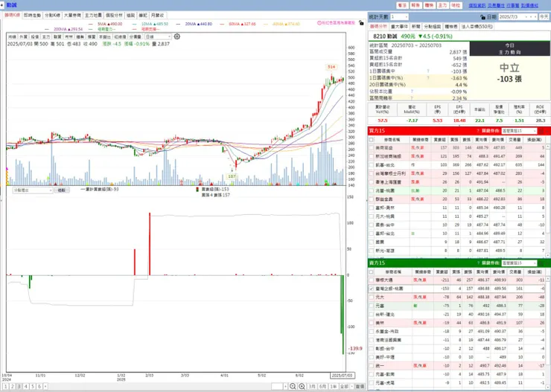Tick the checkbox for 美商高盛
The height and width of the screenshot is (392, 551).
click(x=372, y=148)
